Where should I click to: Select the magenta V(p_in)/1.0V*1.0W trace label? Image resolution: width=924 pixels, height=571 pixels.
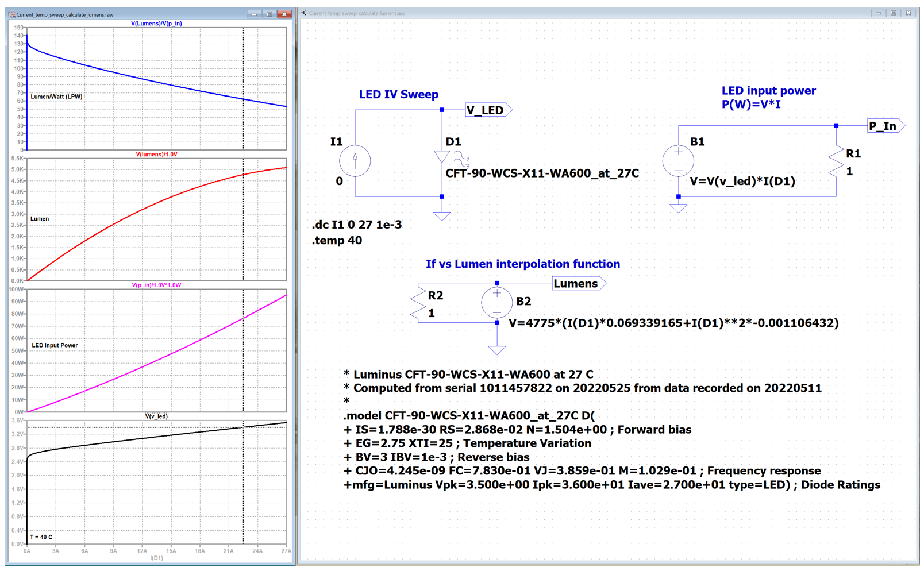(156, 285)
